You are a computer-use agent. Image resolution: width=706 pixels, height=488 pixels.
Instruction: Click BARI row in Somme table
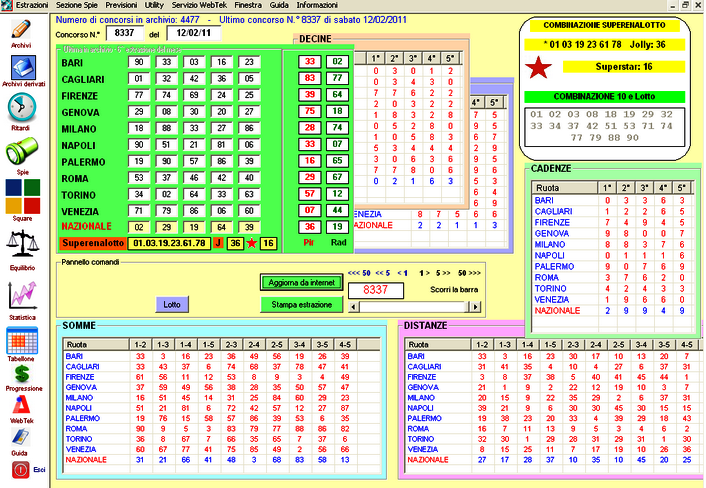(223, 356)
